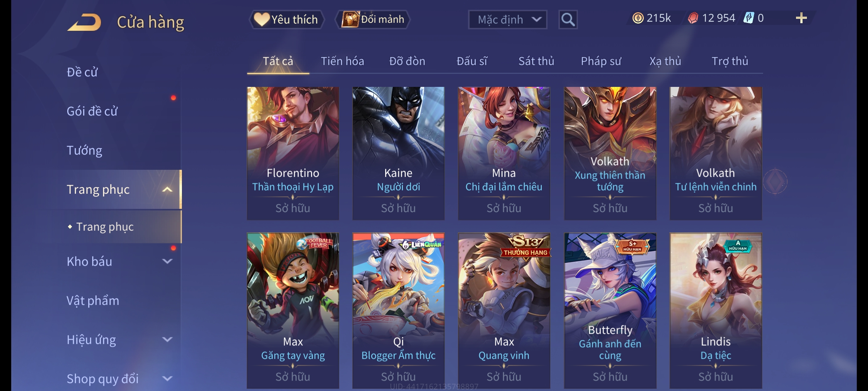Select Butterfly Gánh anh đến cùng card
Image resolution: width=868 pixels, height=391 pixels.
610,311
